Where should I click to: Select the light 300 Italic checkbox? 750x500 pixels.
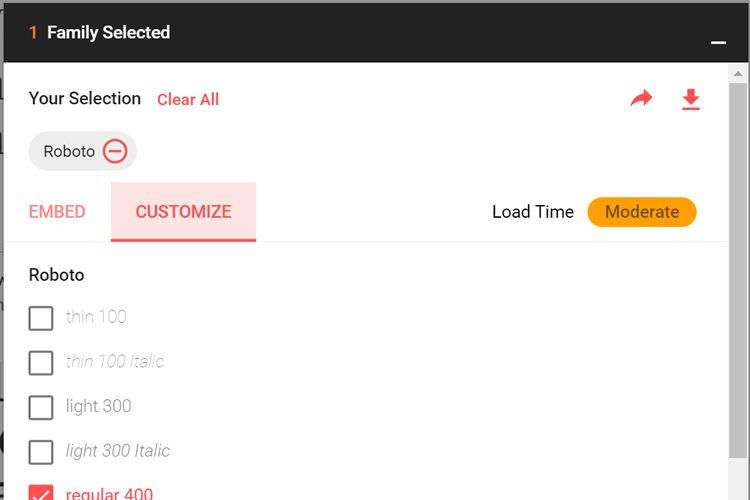coord(41,452)
